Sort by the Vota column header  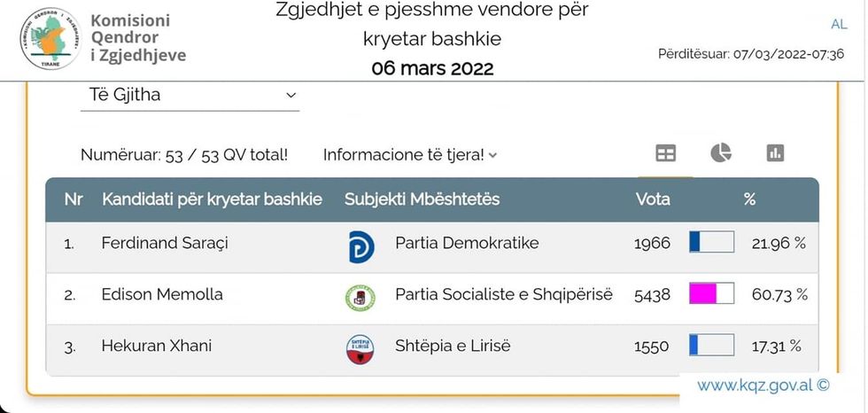click(653, 199)
